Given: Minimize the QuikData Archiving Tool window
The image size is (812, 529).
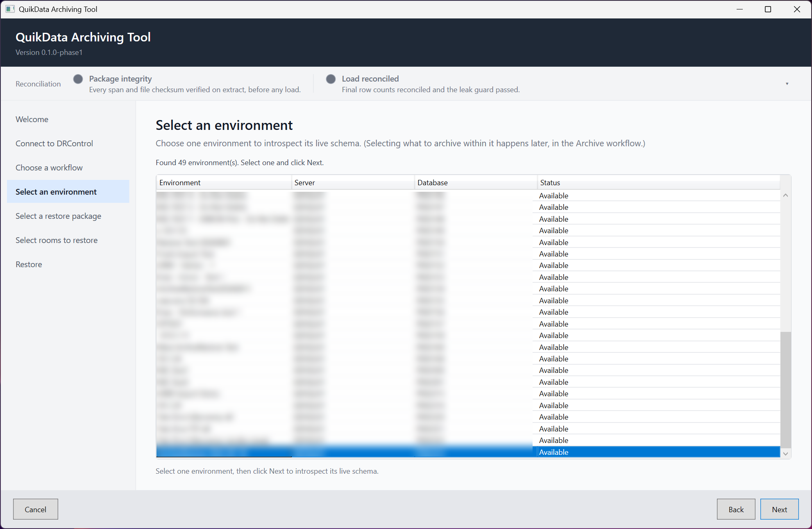Looking at the screenshot, I should [740, 9].
